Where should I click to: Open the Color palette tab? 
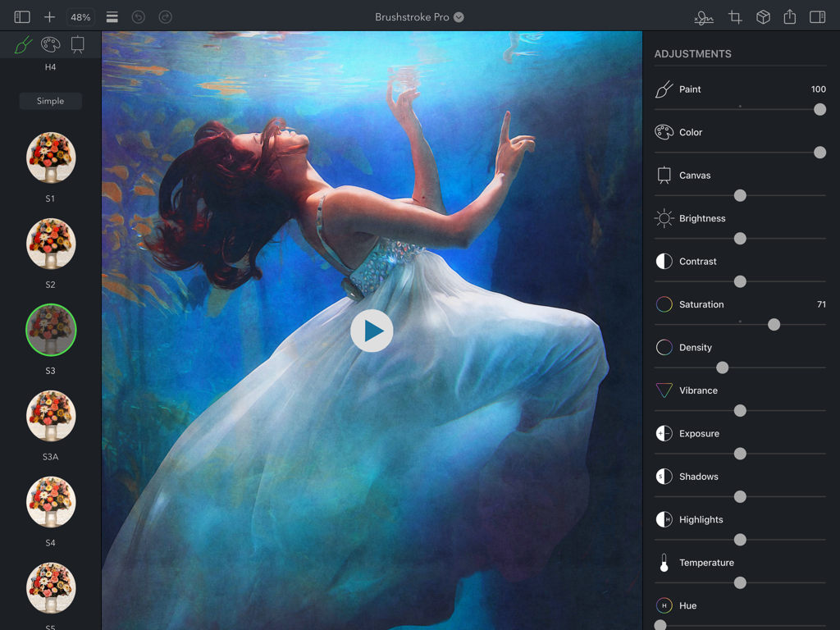tap(50, 44)
